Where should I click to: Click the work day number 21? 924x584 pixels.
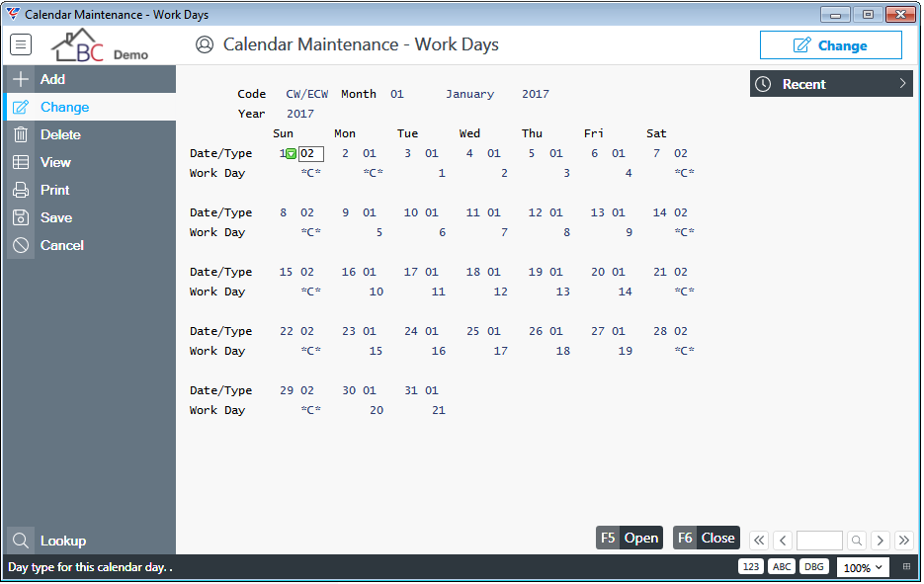(x=439, y=410)
